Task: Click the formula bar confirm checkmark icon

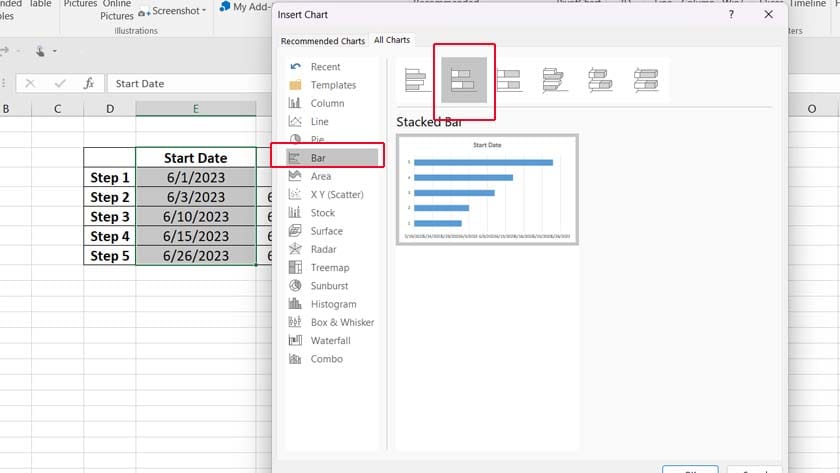Action: coord(60,83)
